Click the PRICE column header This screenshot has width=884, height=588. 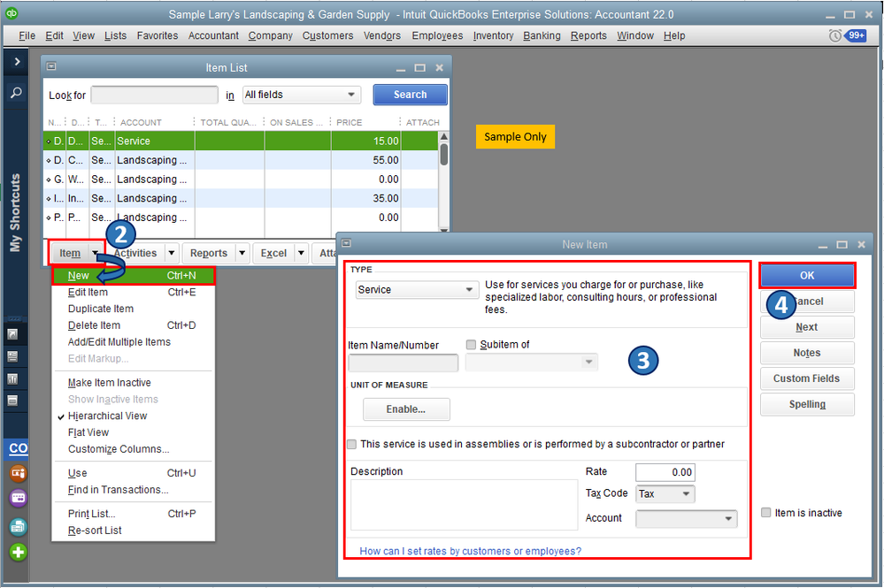[x=350, y=122]
